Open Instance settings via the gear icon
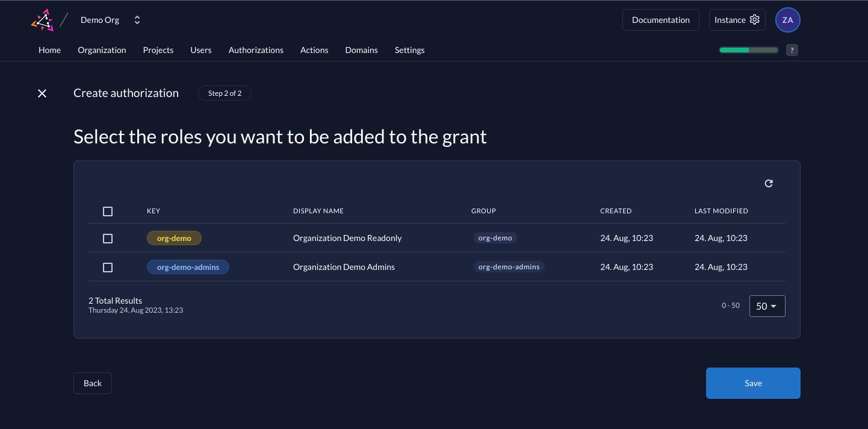Screen dimensions: 868x429 coord(755,19)
